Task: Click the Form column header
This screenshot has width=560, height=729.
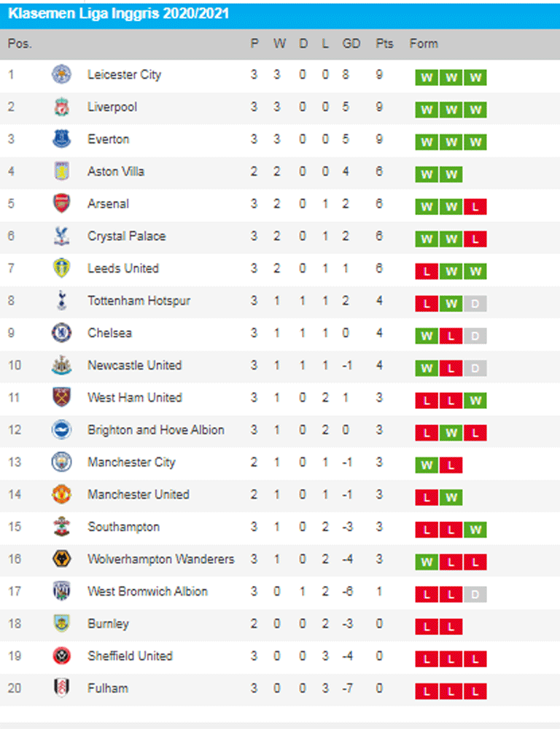Action: (x=424, y=44)
